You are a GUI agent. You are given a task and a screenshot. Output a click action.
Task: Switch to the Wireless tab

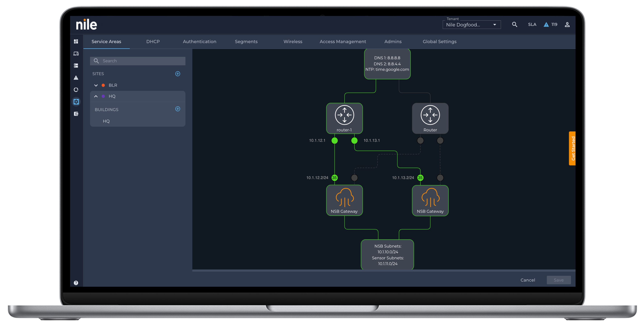293,42
